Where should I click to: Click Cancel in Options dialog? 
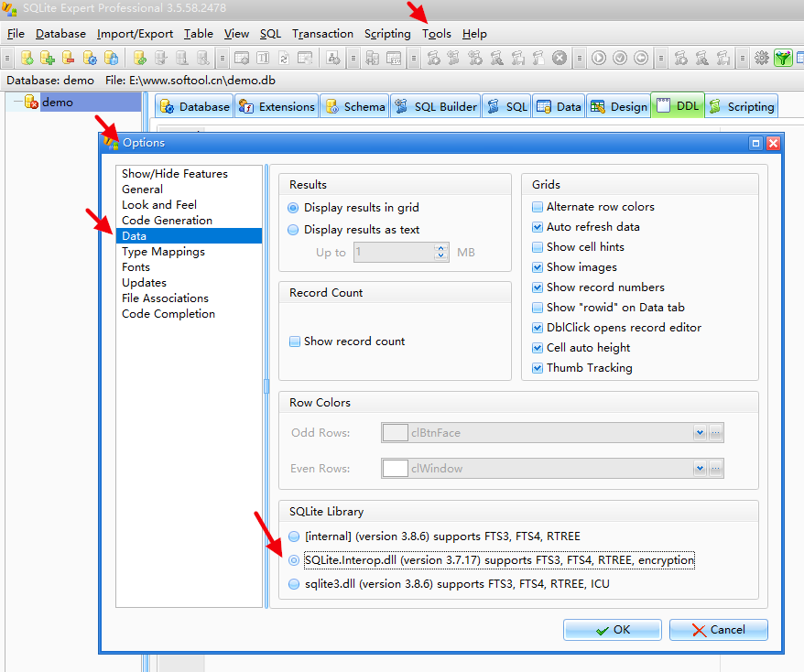tap(718, 630)
